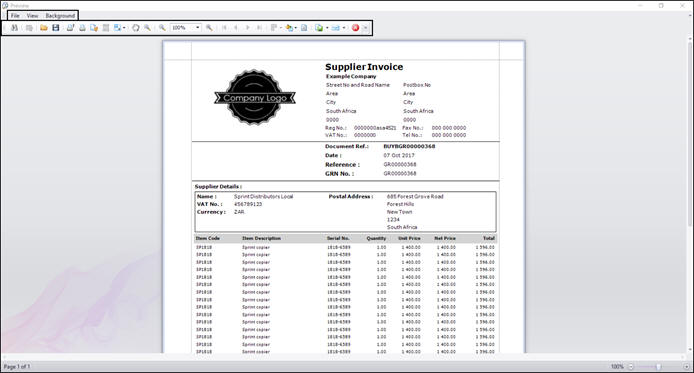
Task: Click the Magnifier tool icon
Action: 147,27
